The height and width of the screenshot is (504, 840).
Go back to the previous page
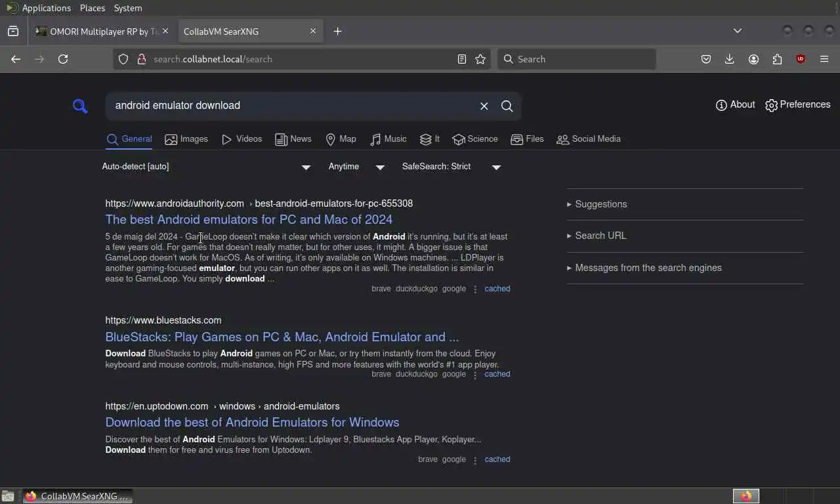click(x=16, y=59)
